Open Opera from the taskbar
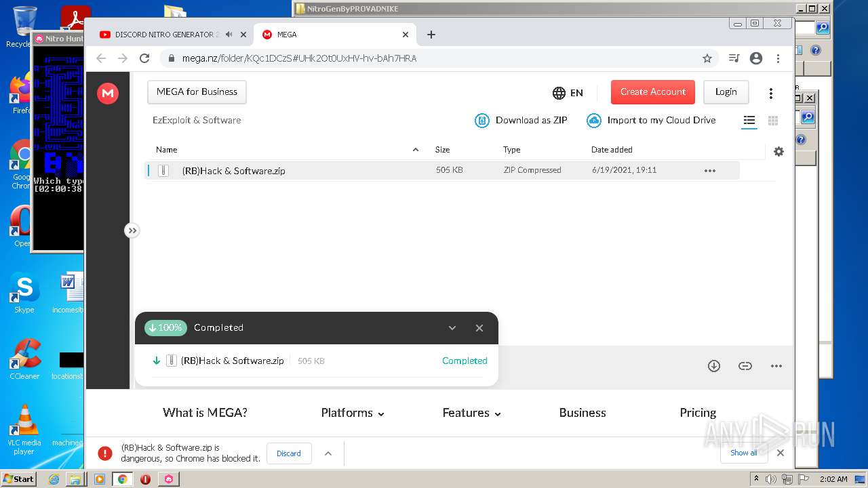The image size is (868, 488). tap(145, 479)
